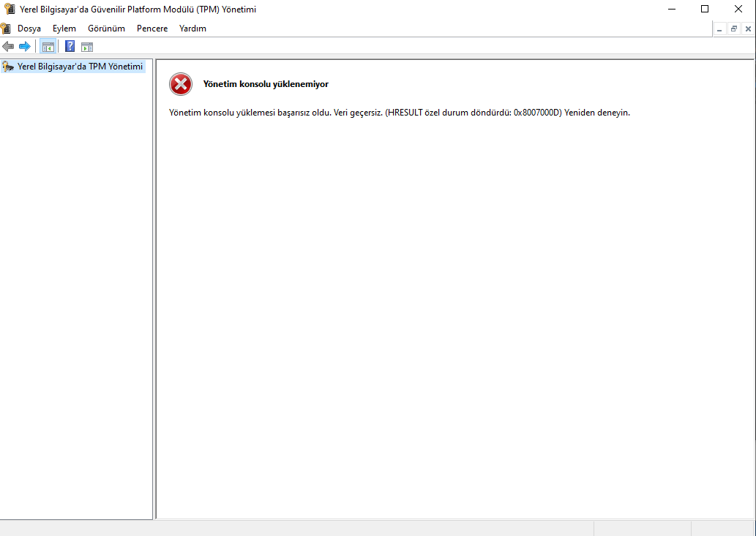Click the 'Yönetim konsolu yüklenemiyor' heading
This screenshot has width=756, height=536.
click(266, 84)
